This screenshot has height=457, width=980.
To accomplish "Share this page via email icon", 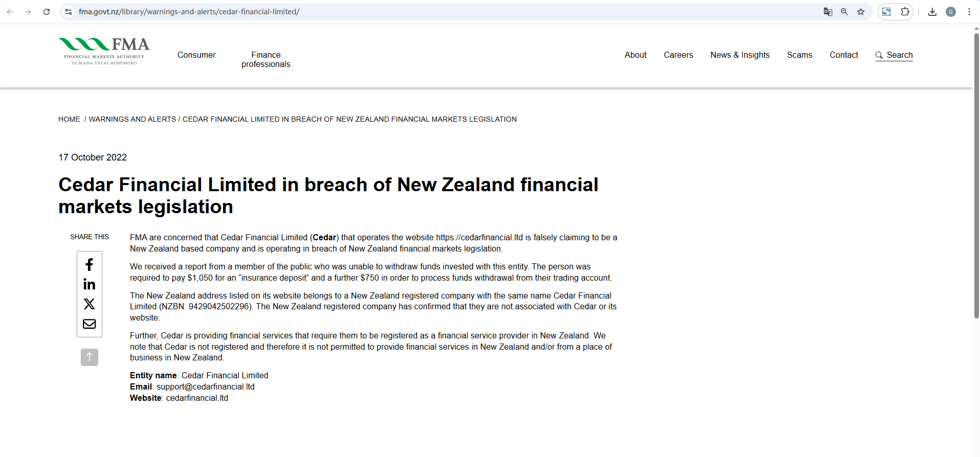I will tap(90, 324).
